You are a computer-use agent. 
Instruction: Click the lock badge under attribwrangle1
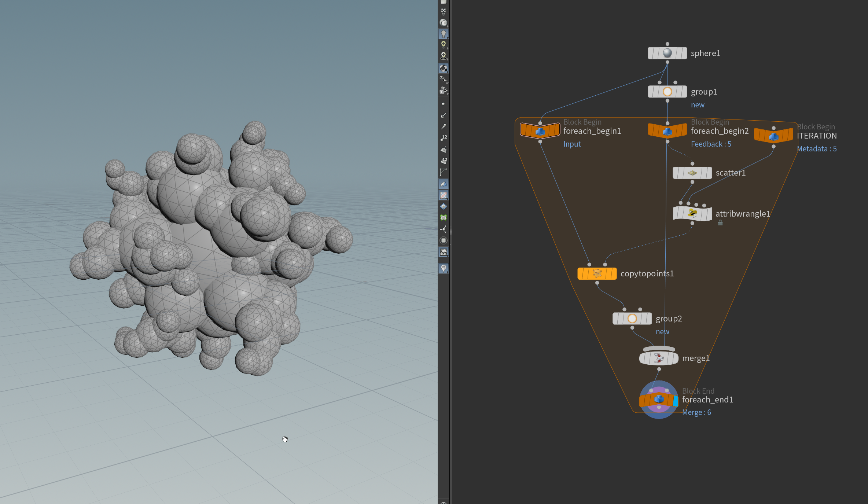point(720,222)
